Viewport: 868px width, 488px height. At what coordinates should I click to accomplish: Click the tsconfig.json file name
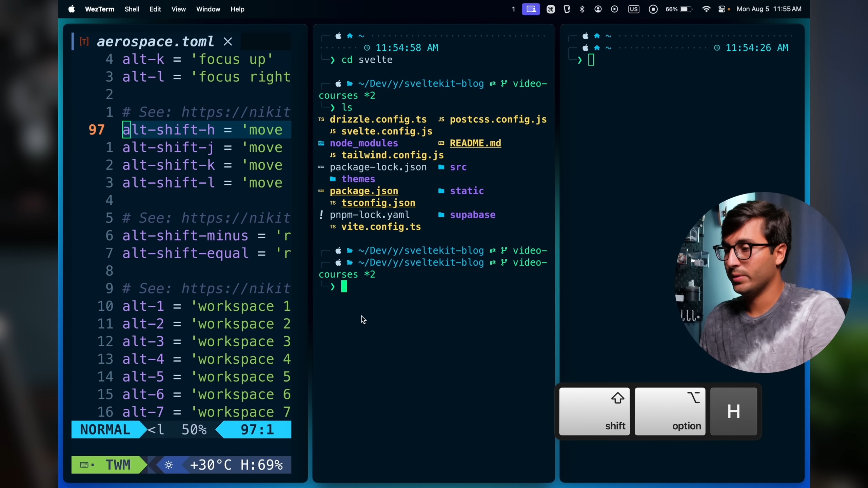coord(378,203)
